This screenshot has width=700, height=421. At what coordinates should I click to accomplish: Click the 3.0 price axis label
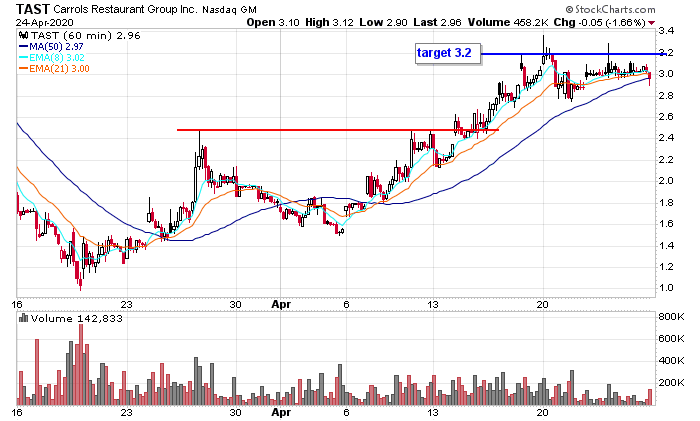(x=666, y=74)
